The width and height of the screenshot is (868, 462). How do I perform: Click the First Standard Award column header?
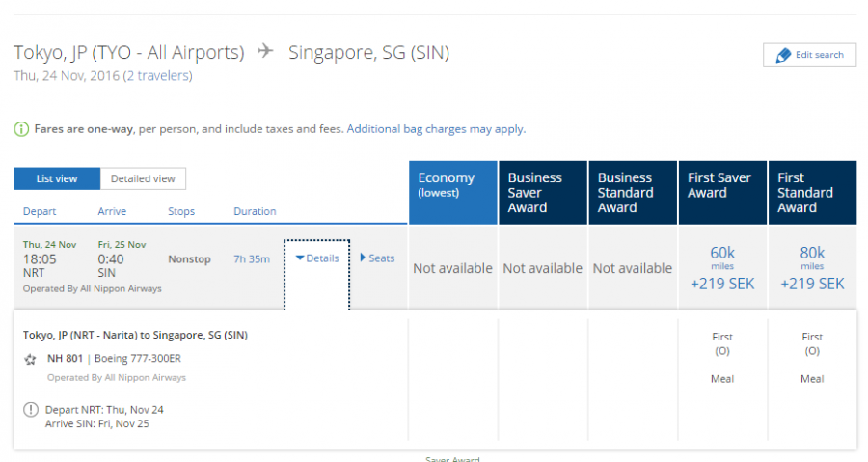(x=812, y=193)
